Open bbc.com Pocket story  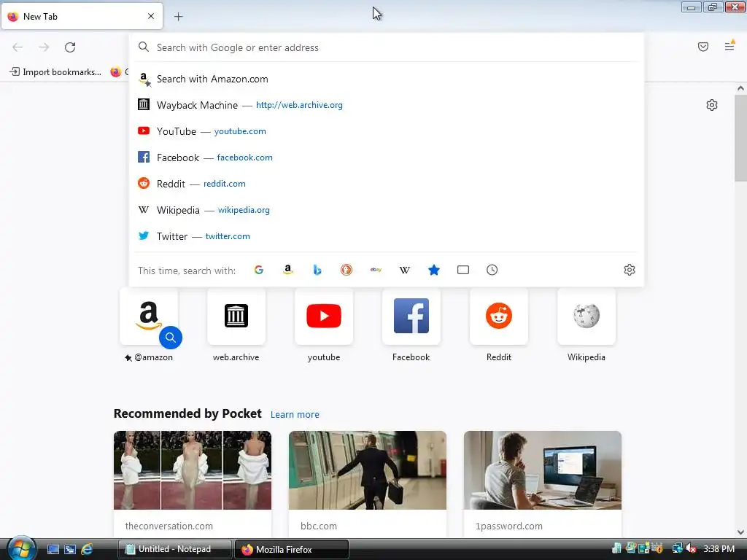(x=368, y=484)
